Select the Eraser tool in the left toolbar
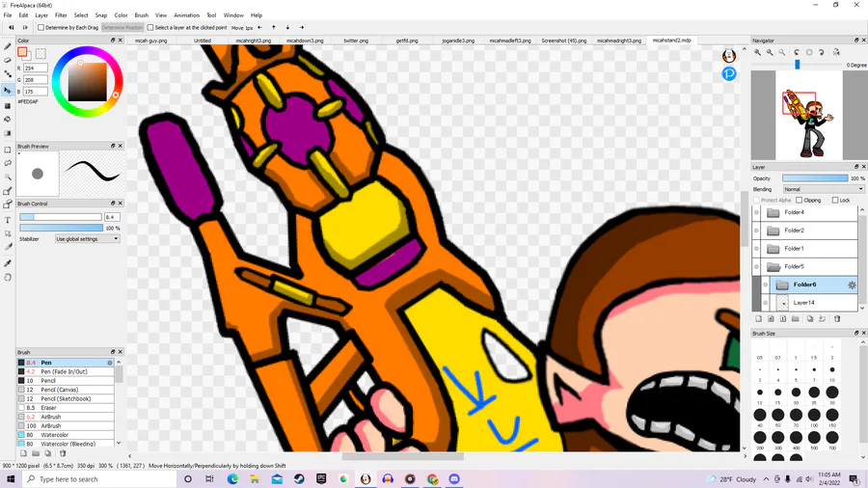Screen dimensions: 868x488 [x=8, y=61]
